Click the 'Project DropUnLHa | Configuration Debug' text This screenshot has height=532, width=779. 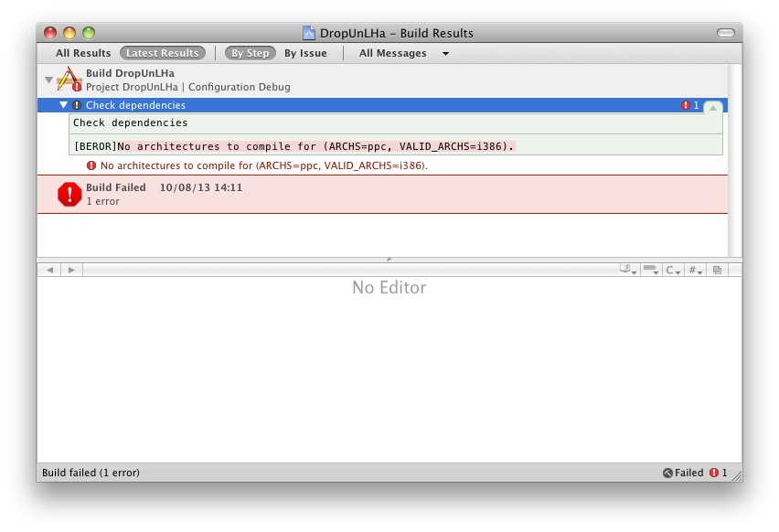[188, 87]
